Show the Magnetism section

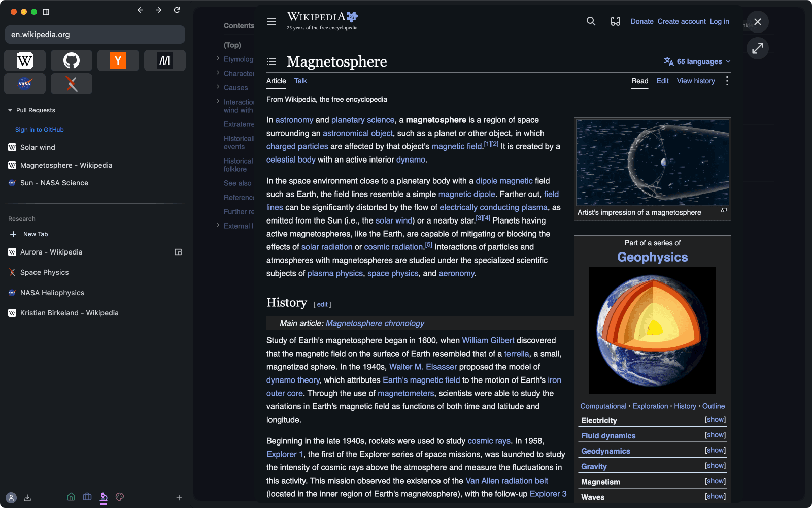pos(716,481)
